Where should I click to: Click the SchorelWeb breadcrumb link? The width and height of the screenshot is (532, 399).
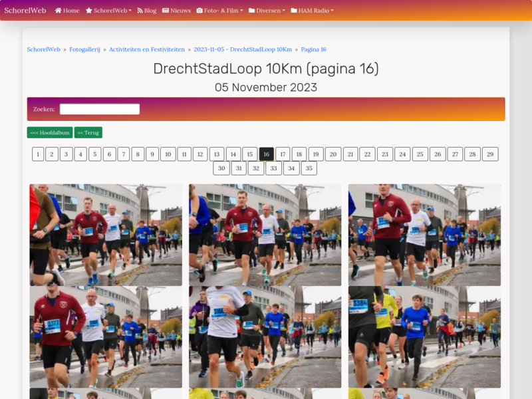tap(43, 49)
